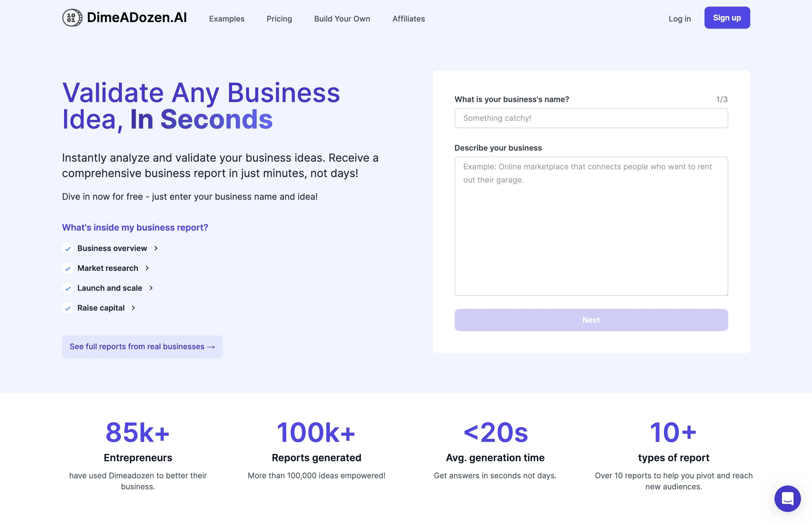Toggle the checkmark next to Business overview
This screenshot has height=523, width=812.
[x=68, y=248]
